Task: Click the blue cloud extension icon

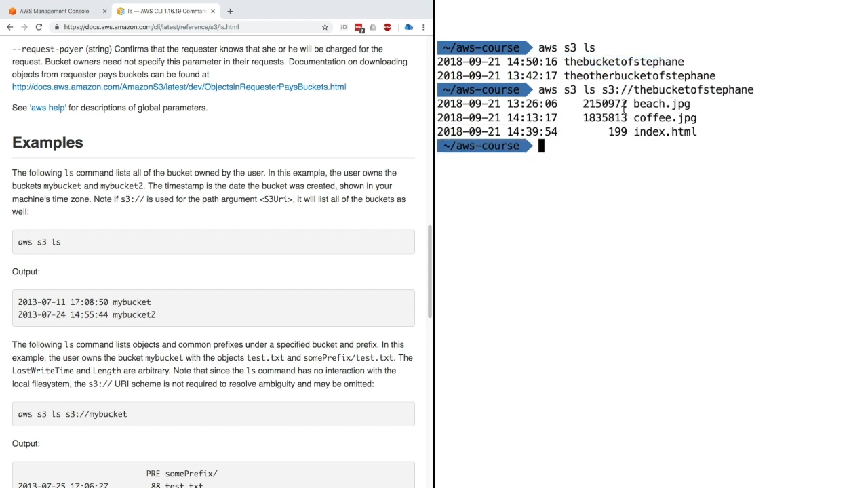Action: pyautogui.click(x=408, y=27)
